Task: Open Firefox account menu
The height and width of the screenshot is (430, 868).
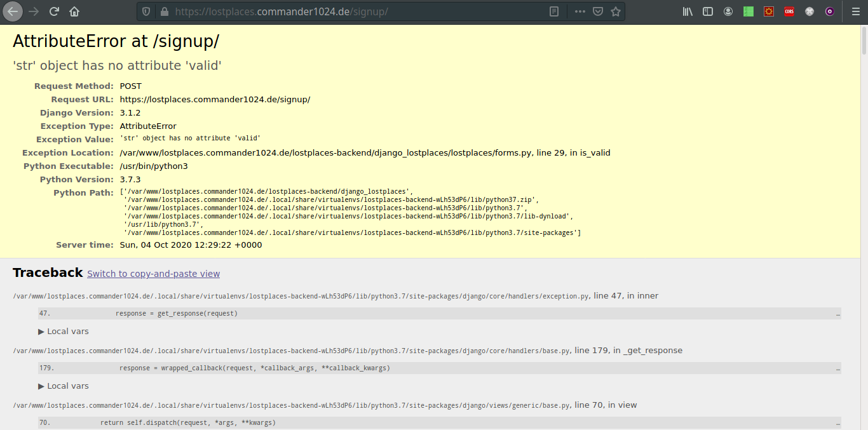Action: [x=728, y=11]
